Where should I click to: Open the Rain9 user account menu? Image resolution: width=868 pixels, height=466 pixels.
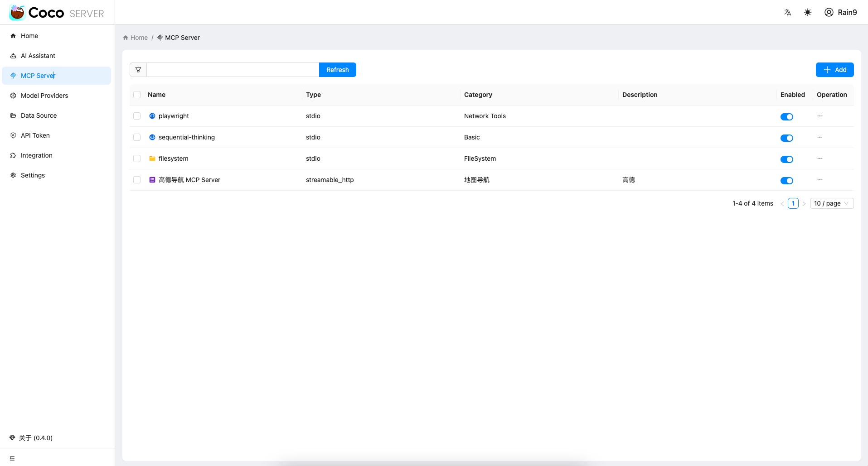tap(841, 13)
